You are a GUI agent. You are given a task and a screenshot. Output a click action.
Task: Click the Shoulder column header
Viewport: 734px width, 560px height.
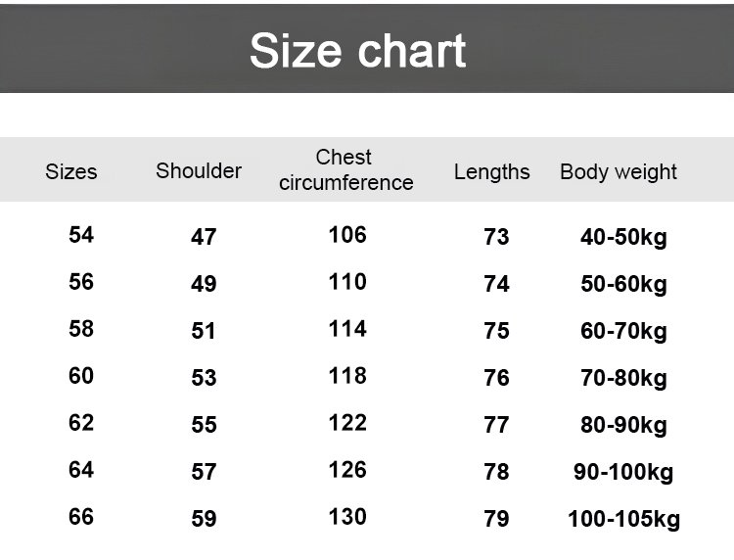pos(199,170)
